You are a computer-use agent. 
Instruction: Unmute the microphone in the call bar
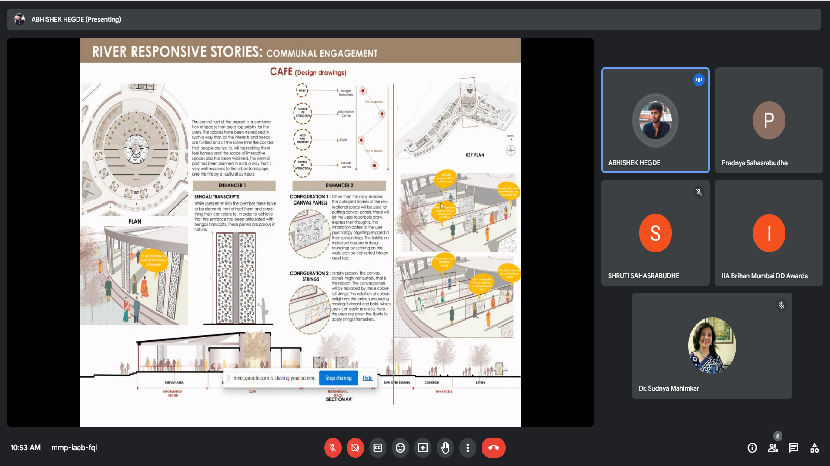[x=332, y=447]
